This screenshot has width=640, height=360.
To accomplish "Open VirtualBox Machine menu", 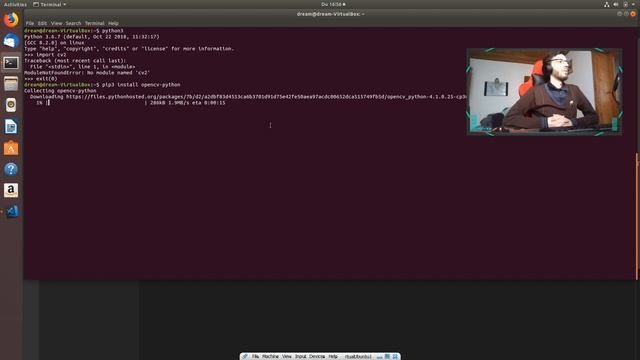I will coord(270,356).
